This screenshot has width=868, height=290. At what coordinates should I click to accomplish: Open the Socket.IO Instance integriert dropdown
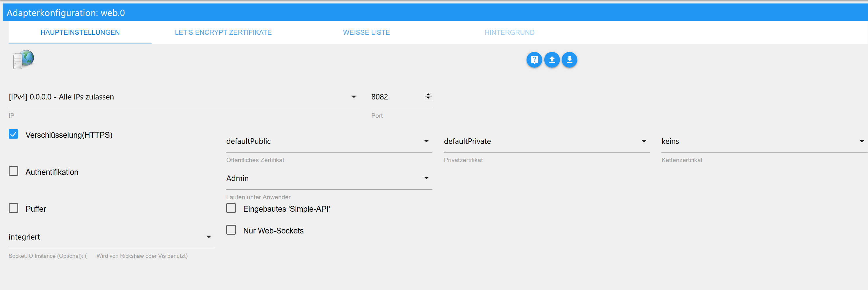[x=111, y=237]
